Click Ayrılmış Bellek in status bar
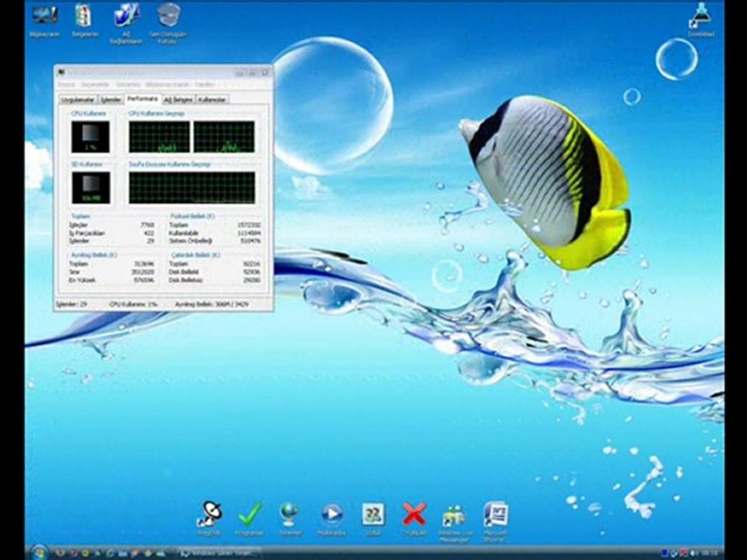Image resolution: width=747 pixels, height=560 pixels. tap(212, 304)
